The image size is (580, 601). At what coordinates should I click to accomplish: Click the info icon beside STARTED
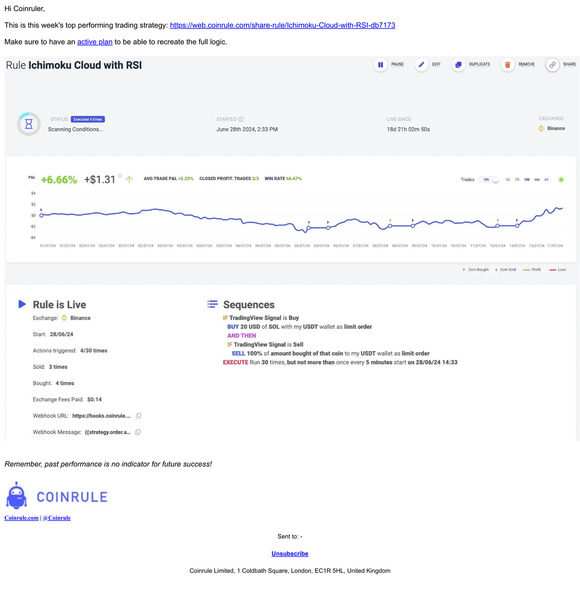pyautogui.click(x=241, y=119)
